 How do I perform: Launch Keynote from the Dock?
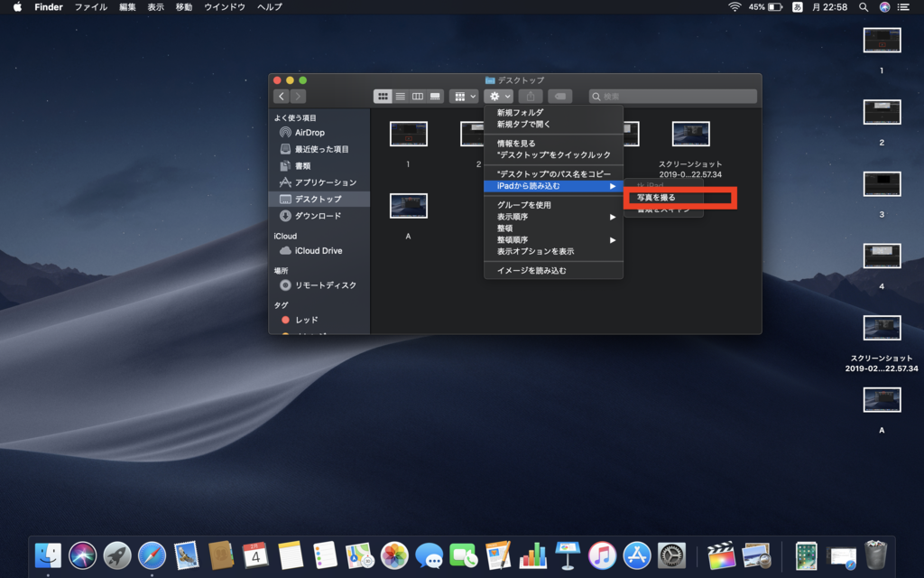(x=568, y=555)
